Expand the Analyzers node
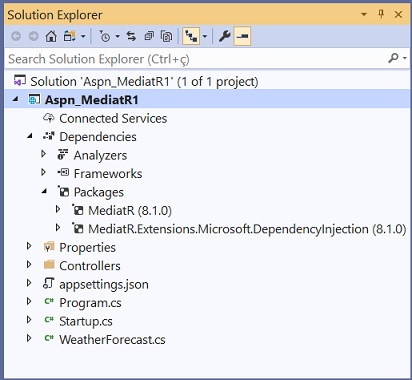412x380 pixels. pyautogui.click(x=43, y=154)
